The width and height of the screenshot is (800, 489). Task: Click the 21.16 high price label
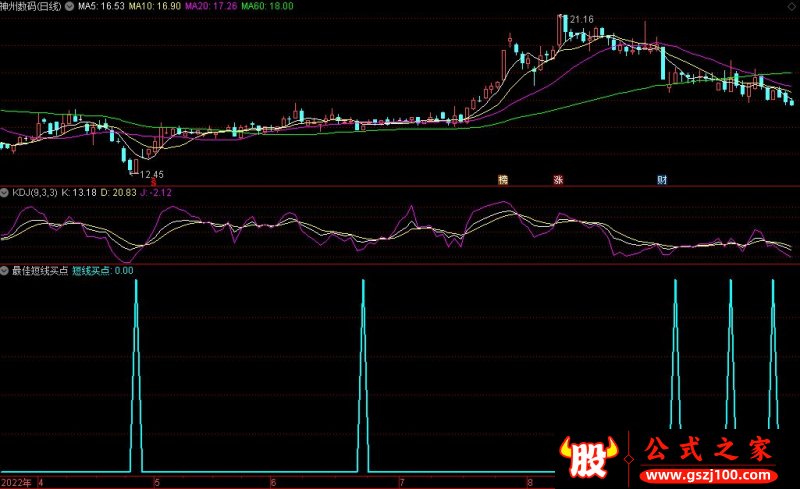coord(582,20)
